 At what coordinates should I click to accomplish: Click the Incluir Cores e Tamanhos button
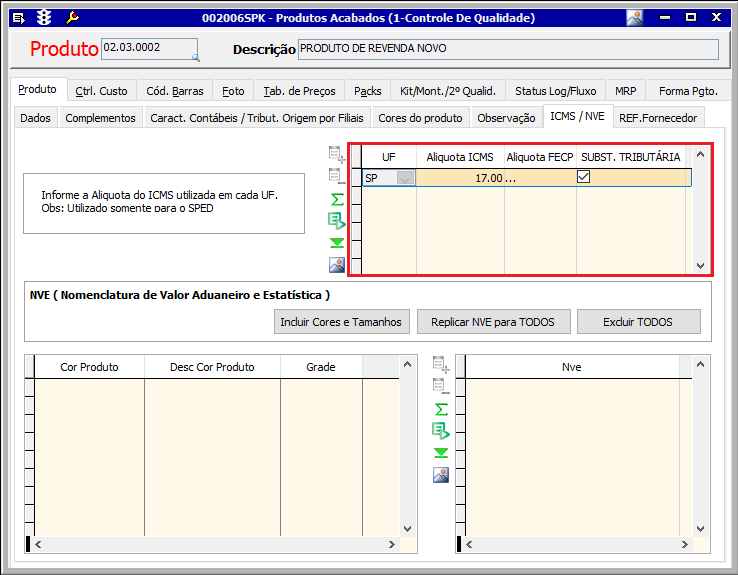point(341,322)
